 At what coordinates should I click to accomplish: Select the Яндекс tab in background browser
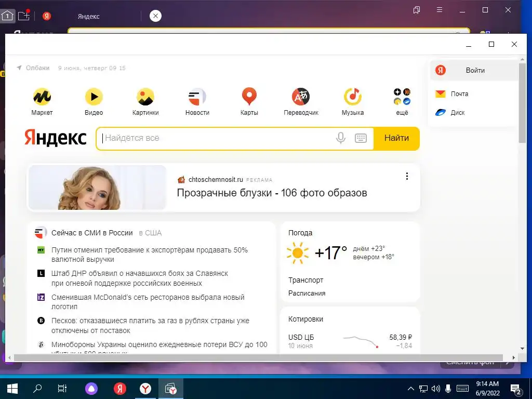pos(88,16)
